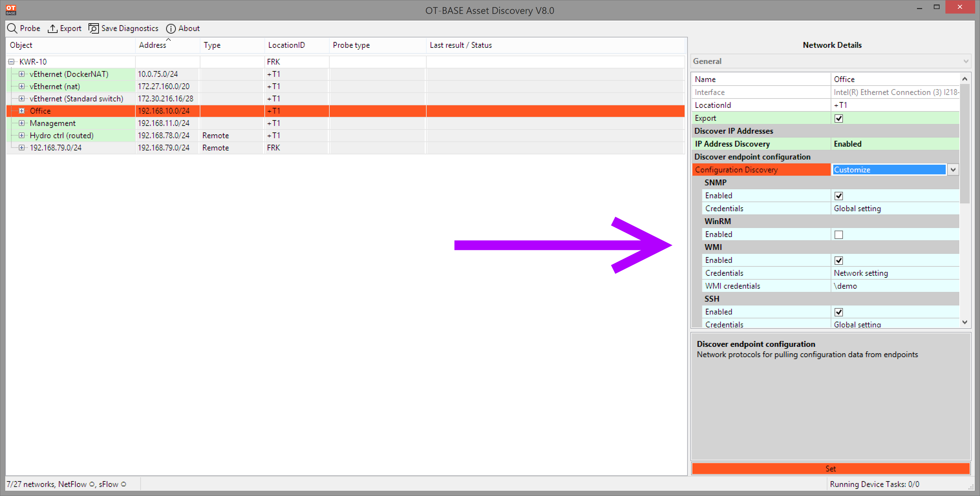980x496 pixels.
Task: Click FRK location in KWR-10 row
Action: [x=273, y=62]
